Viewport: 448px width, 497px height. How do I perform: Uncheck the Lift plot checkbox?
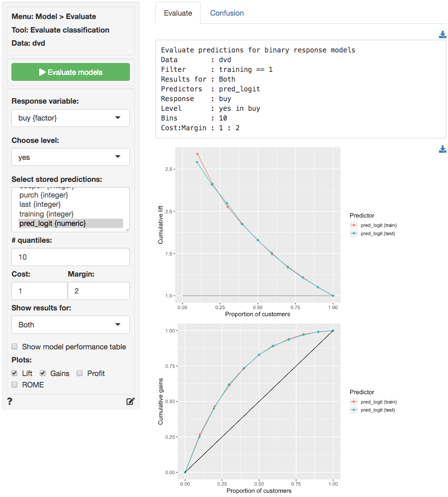click(x=15, y=373)
